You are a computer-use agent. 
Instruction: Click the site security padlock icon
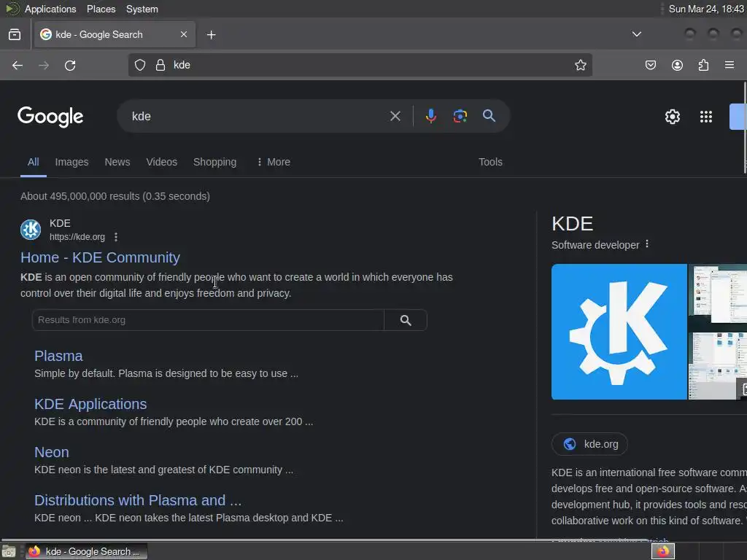click(x=160, y=65)
